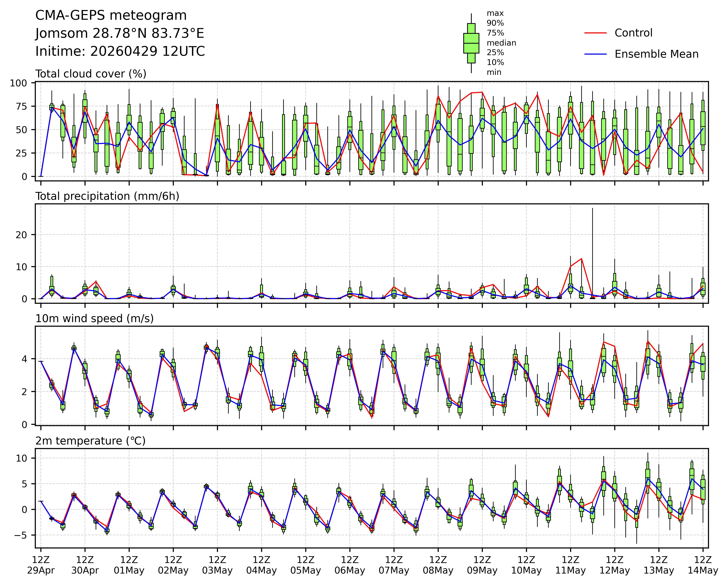Click the 12Z 11May time axis label
This screenshot has width=728, height=585.
pos(570,565)
